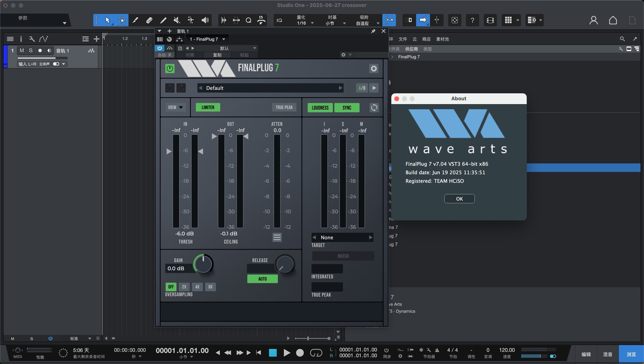
Task: Click the record button in transport
Action: 300,353
